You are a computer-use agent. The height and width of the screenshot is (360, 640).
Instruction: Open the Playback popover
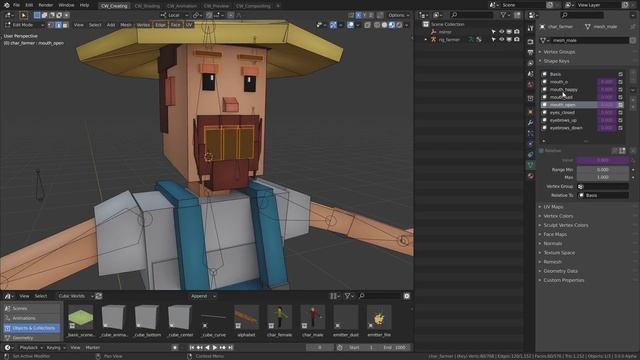pyautogui.click(x=31, y=347)
